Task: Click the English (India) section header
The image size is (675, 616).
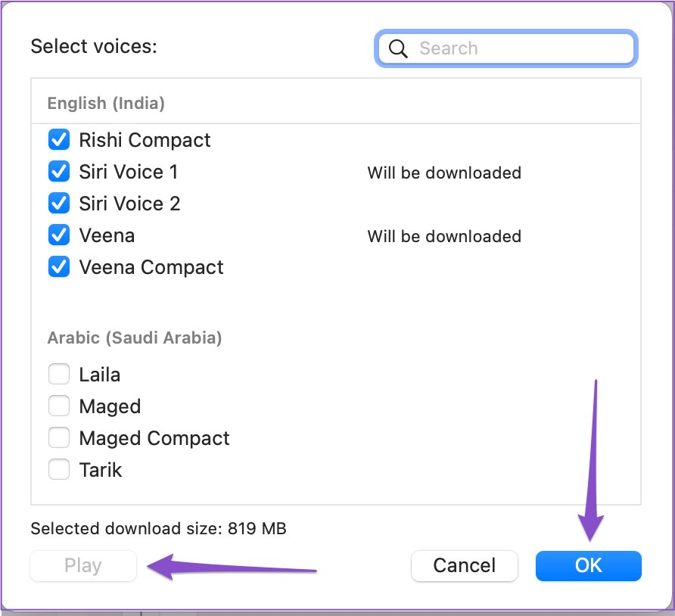Action: pos(106,104)
